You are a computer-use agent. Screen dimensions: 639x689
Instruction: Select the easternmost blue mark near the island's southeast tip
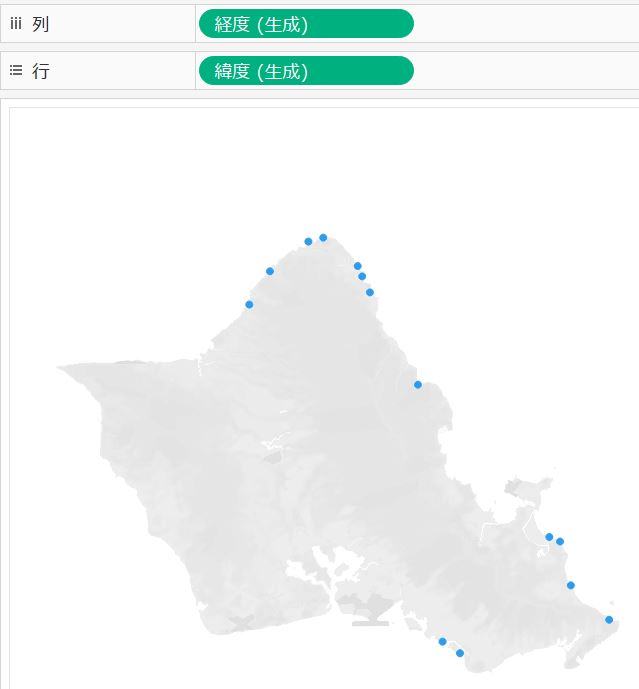pos(609,620)
